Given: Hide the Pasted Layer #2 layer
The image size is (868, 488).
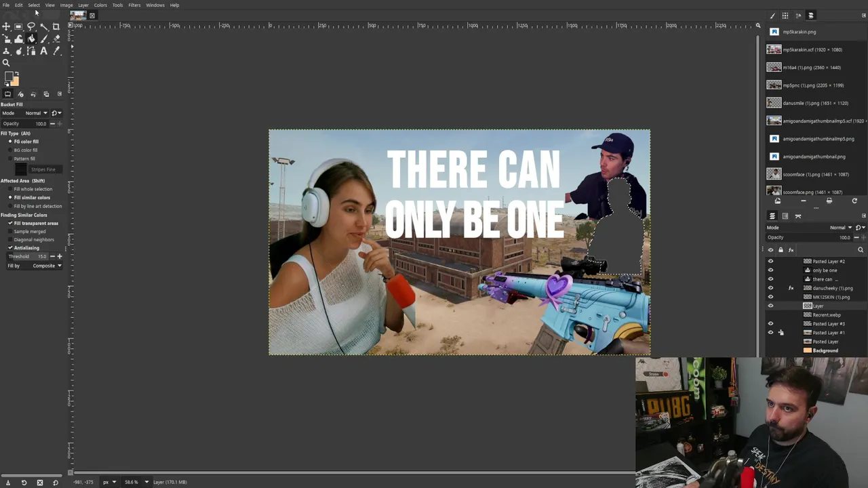Looking at the screenshot, I should [x=770, y=262].
